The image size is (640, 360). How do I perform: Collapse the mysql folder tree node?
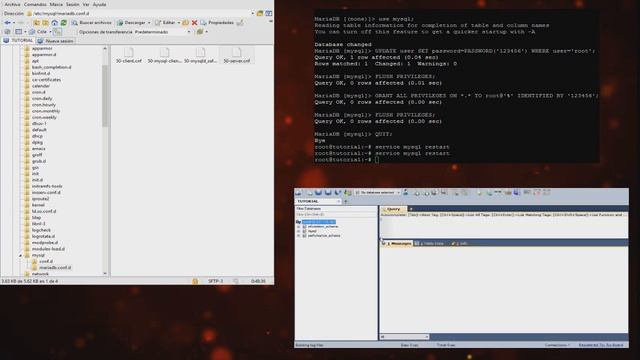[20, 256]
